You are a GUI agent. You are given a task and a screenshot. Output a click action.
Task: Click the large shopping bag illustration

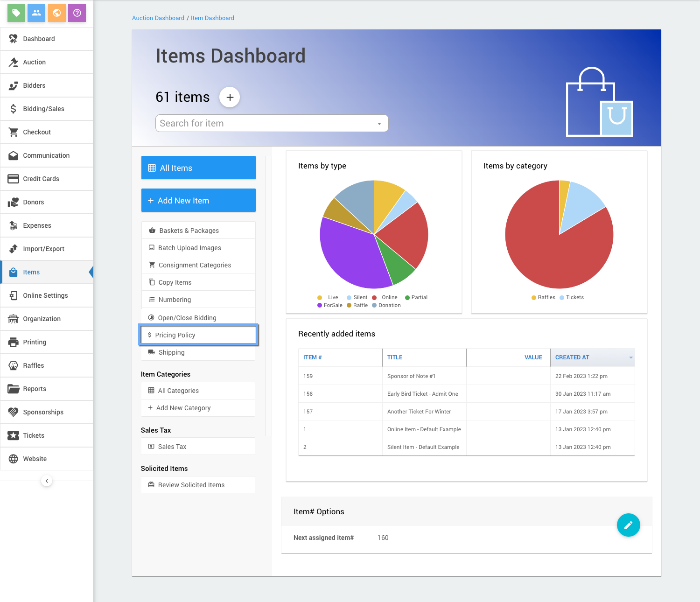(x=599, y=102)
